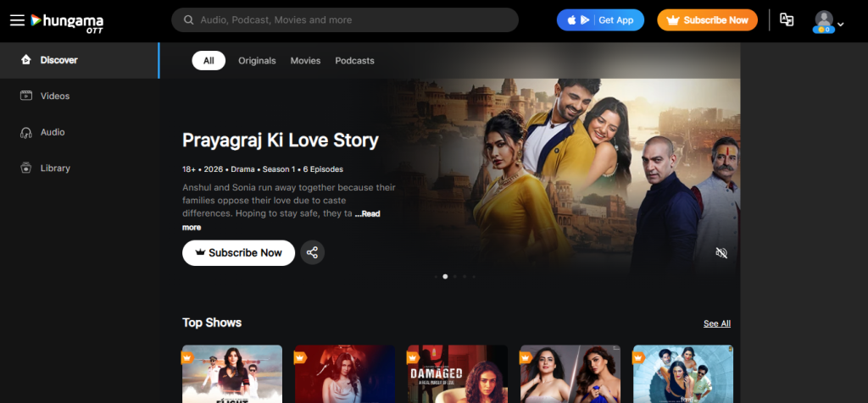Select the All filter tab

click(x=209, y=61)
